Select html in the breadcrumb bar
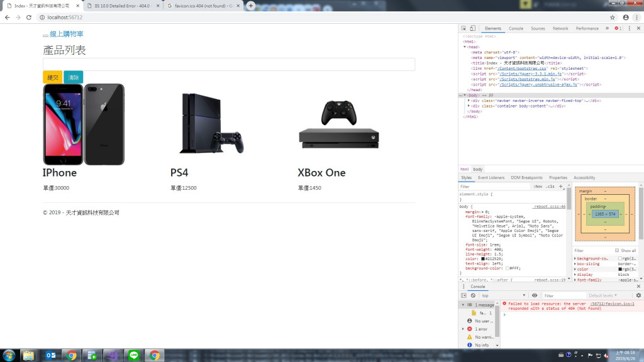The height and width of the screenshot is (362, 644). pyautogui.click(x=464, y=169)
